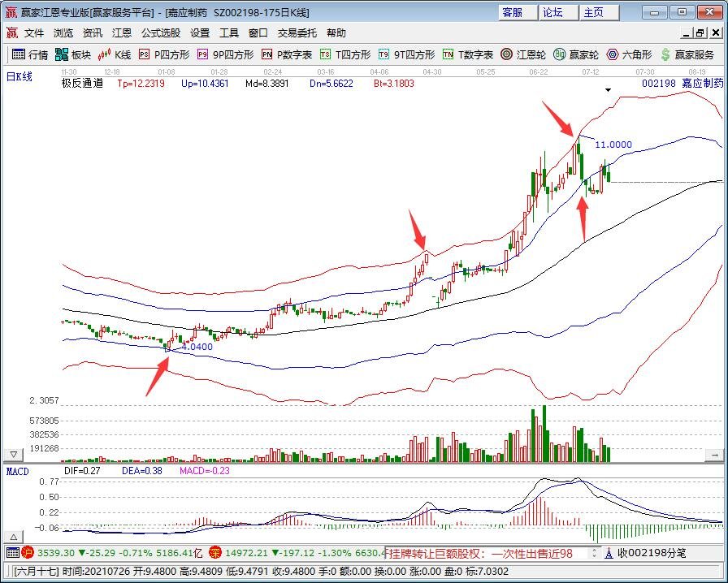Click the 4.0400 low price label
Screen dimensions: 728x583
(x=197, y=347)
